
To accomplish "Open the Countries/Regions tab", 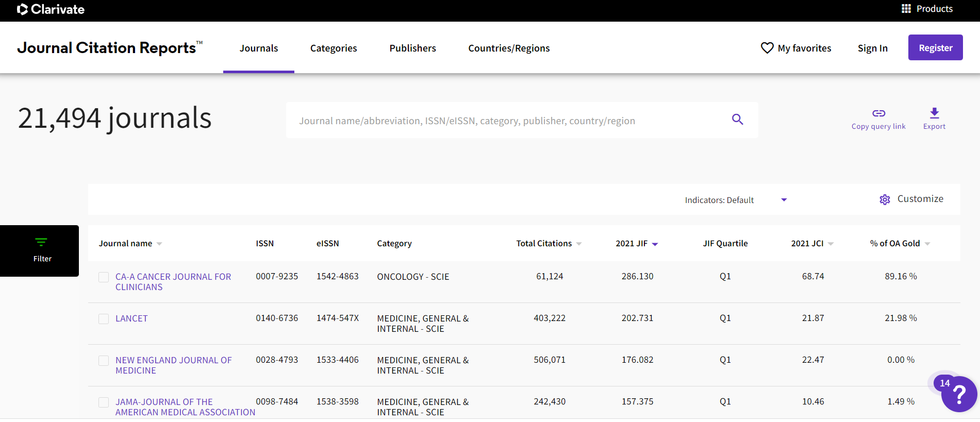I will coord(509,48).
